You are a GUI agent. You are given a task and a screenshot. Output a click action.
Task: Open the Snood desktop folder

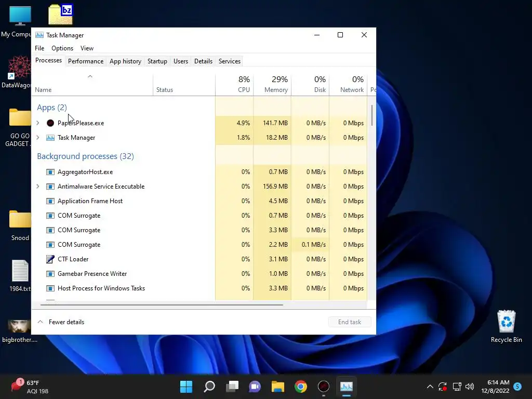click(x=20, y=219)
